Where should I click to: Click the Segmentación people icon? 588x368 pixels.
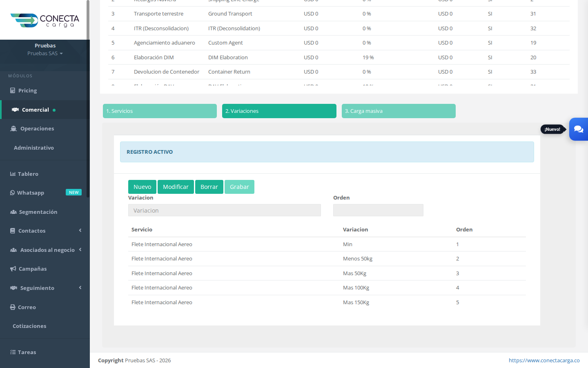[13, 212]
